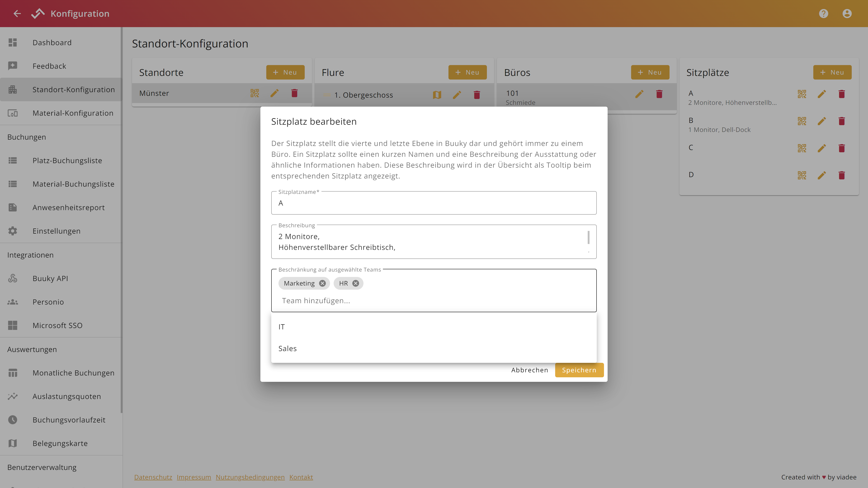The width and height of the screenshot is (868, 488).
Task: Edit seat A with pencil icon
Action: [x=822, y=94]
